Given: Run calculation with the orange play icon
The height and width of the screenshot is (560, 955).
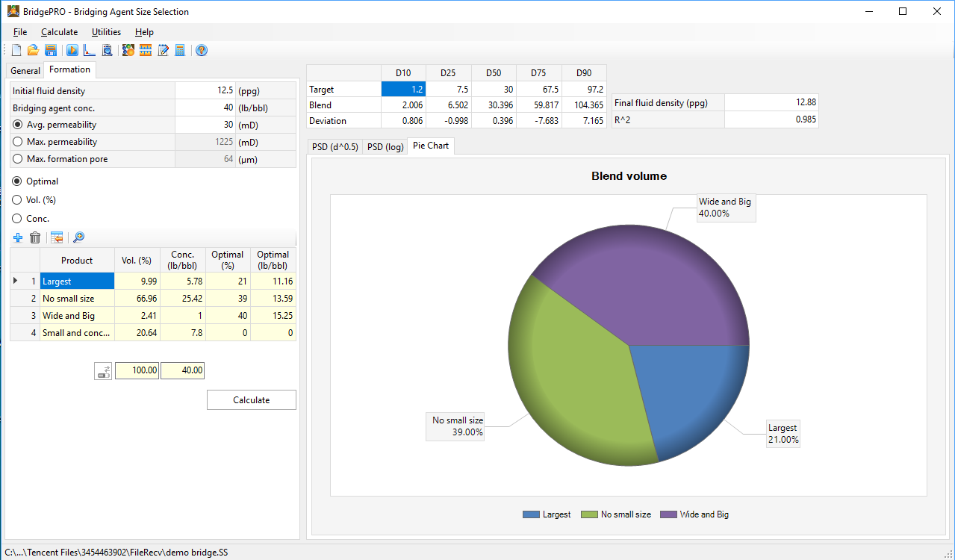Looking at the screenshot, I should coord(72,50).
